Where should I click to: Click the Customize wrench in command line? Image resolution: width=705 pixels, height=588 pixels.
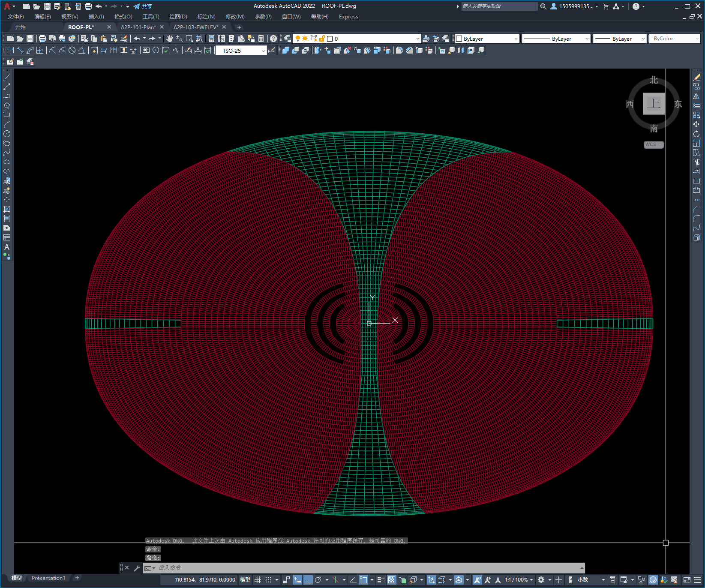coord(137,568)
